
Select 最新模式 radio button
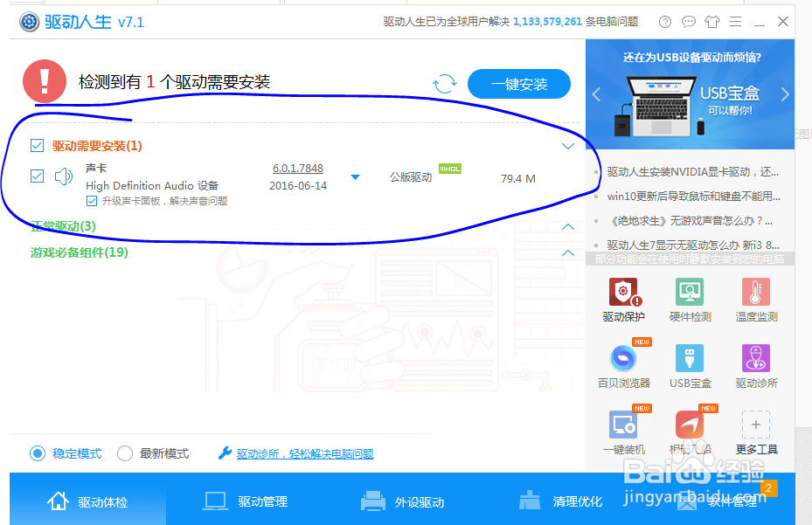tap(125, 453)
